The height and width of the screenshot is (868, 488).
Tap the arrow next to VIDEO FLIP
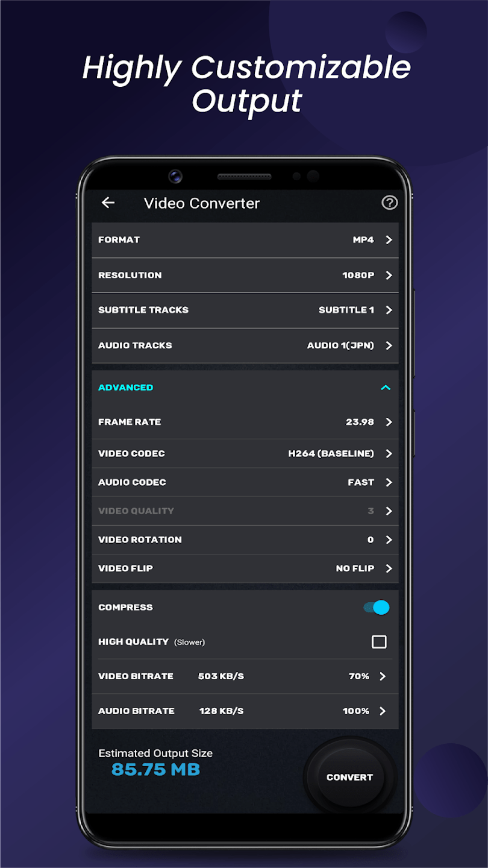pyautogui.click(x=389, y=568)
